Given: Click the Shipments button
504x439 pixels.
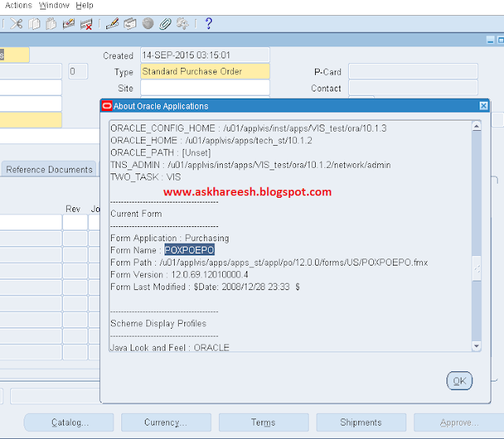Looking at the screenshot, I should coord(361,422).
